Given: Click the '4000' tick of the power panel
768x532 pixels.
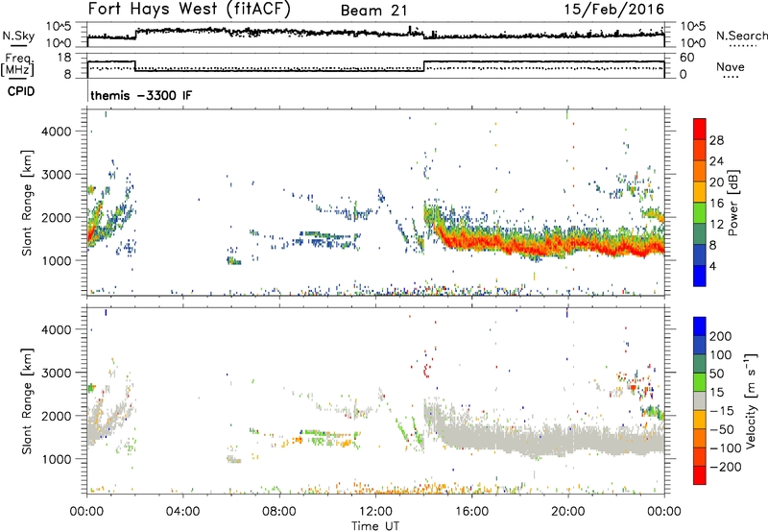Looking at the screenshot, I should [56, 132].
